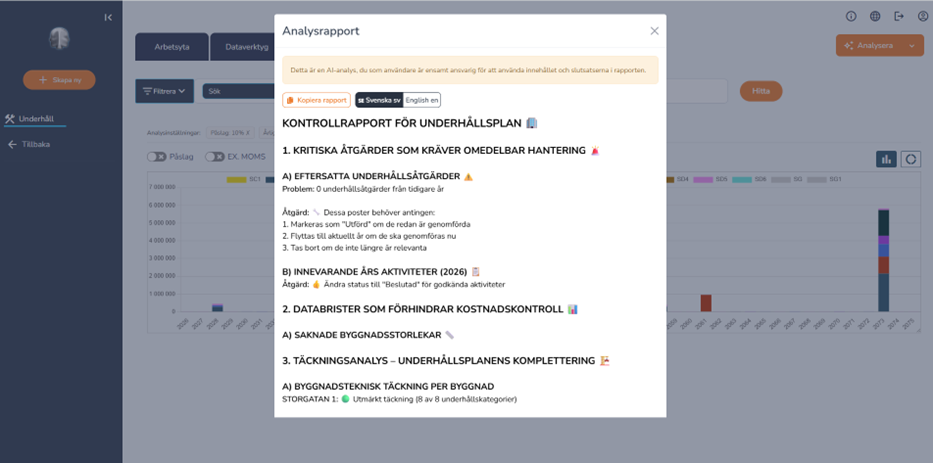The image size is (933, 463).
Task: Click the 3. TÄCKNINGSANALYS heading
Action: pyautogui.click(x=445, y=361)
